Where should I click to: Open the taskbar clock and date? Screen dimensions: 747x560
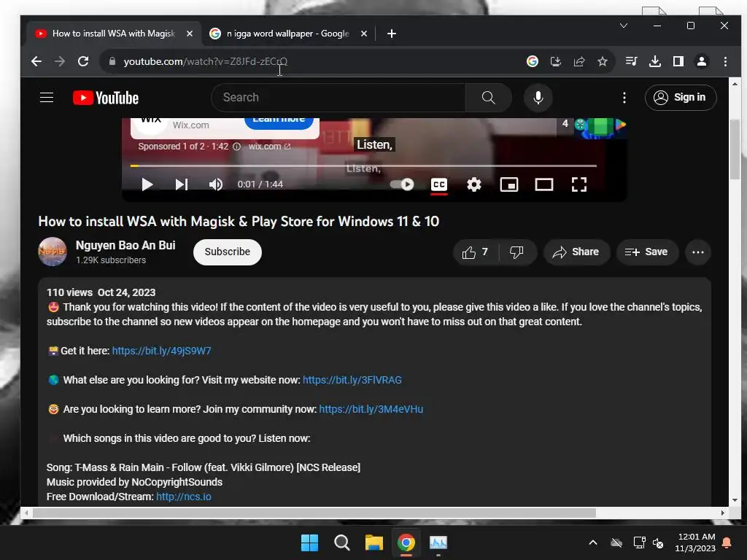(695, 542)
